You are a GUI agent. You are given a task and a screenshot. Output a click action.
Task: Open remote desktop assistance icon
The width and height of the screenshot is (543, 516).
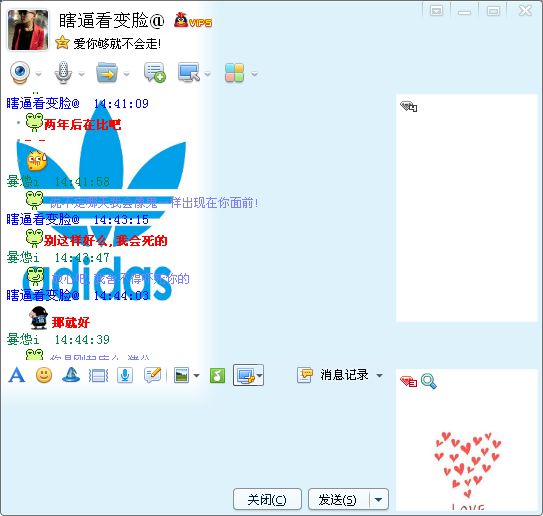(189, 72)
